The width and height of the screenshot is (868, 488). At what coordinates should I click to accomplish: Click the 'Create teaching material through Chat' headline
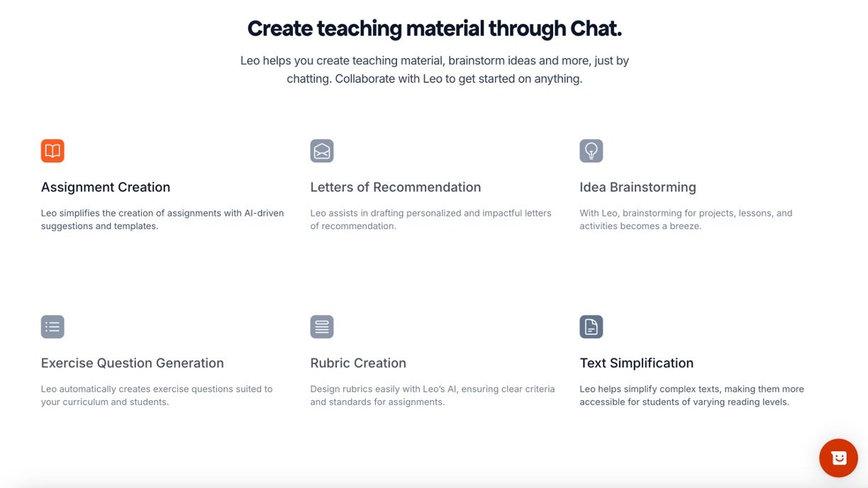click(434, 28)
